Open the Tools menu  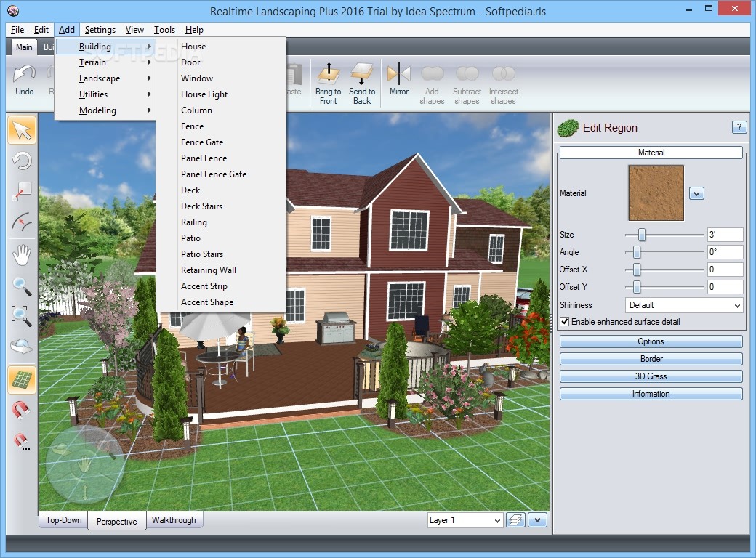[164, 29]
